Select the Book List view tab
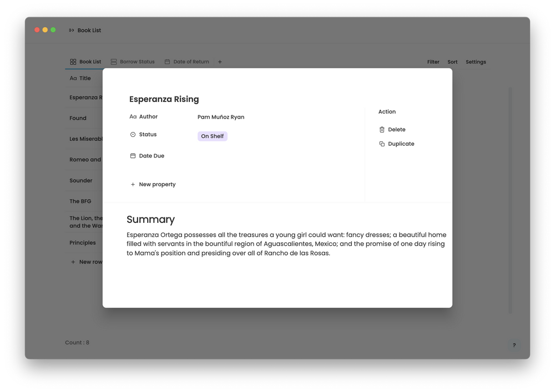Viewport: 555px width, 392px height. tap(85, 62)
